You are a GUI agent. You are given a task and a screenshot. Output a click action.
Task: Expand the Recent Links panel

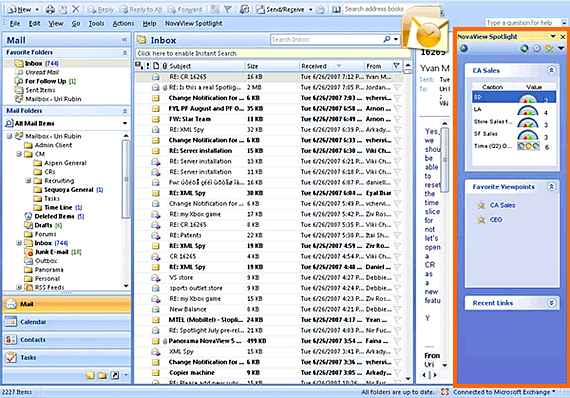coord(551,303)
